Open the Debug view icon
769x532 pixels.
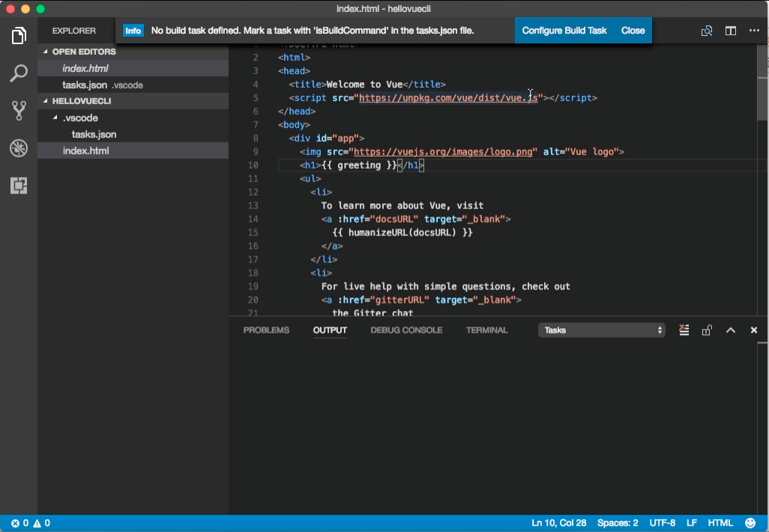[x=19, y=148]
